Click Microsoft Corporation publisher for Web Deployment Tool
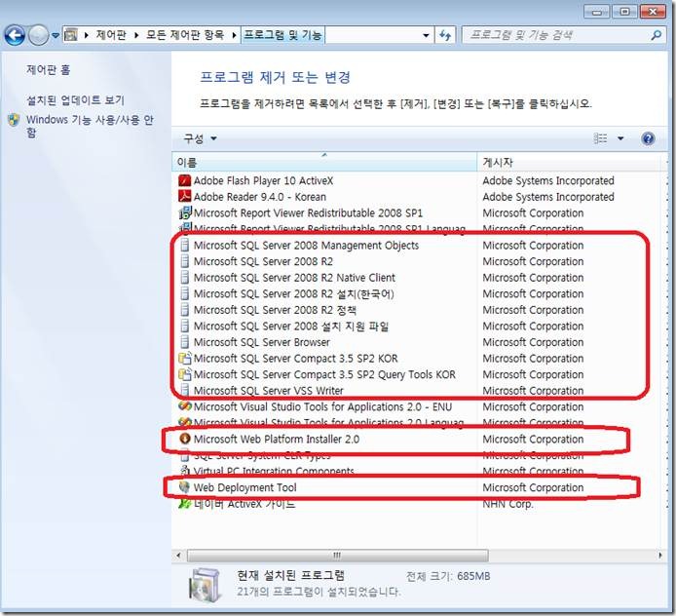The image size is (676, 616). [x=533, y=487]
